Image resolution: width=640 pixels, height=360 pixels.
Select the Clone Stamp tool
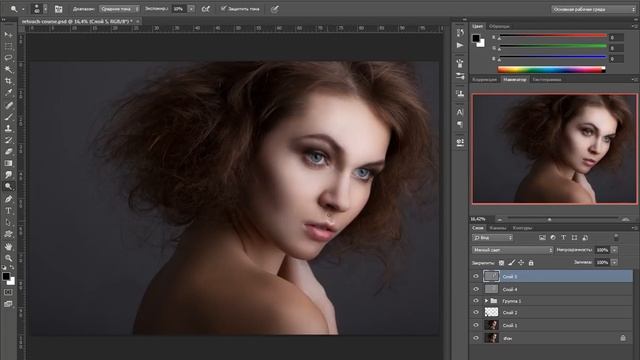coord(8,128)
